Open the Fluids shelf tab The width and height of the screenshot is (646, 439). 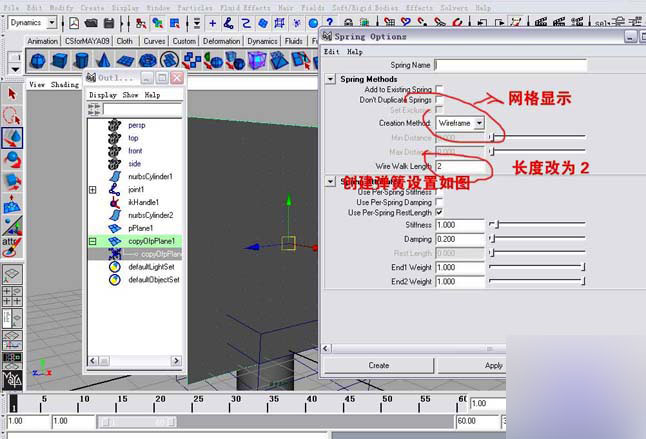(x=294, y=41)
